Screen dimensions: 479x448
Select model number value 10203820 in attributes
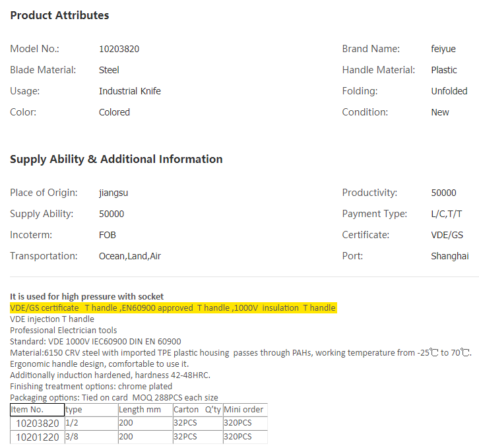[119, 49]
